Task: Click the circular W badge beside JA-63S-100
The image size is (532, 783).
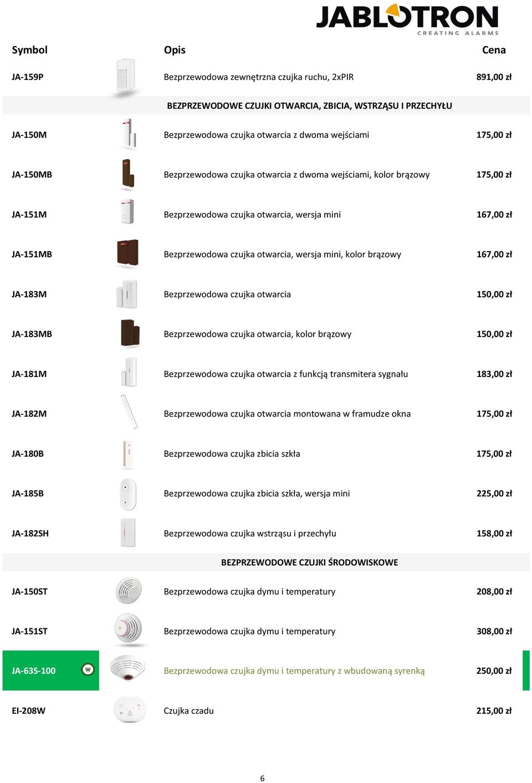Action: (x=88, y=670)
